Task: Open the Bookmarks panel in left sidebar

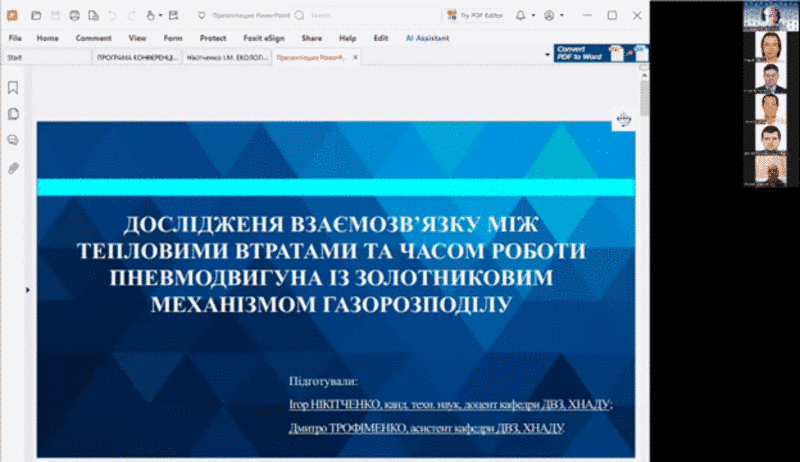Action: [13, 88]
